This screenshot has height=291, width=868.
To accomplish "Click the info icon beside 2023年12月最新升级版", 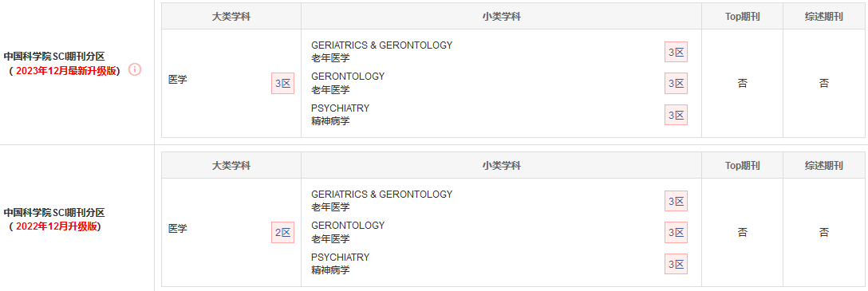I will tap(135, 69).
